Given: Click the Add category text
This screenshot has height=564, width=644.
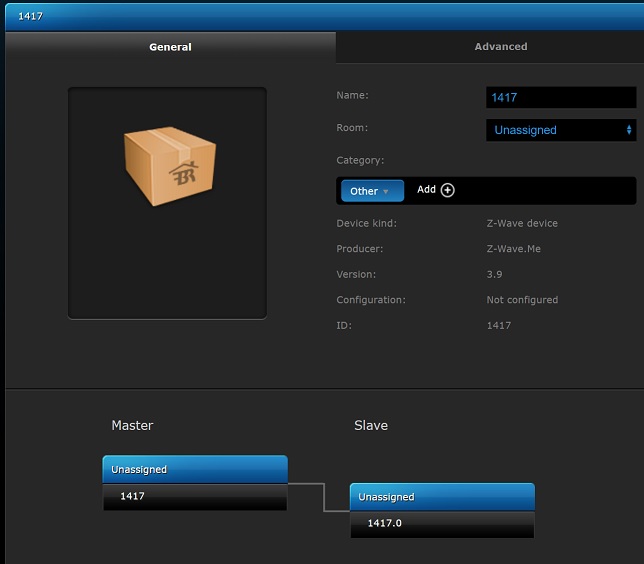Looking at the screenshot, I should coord(426,190).
